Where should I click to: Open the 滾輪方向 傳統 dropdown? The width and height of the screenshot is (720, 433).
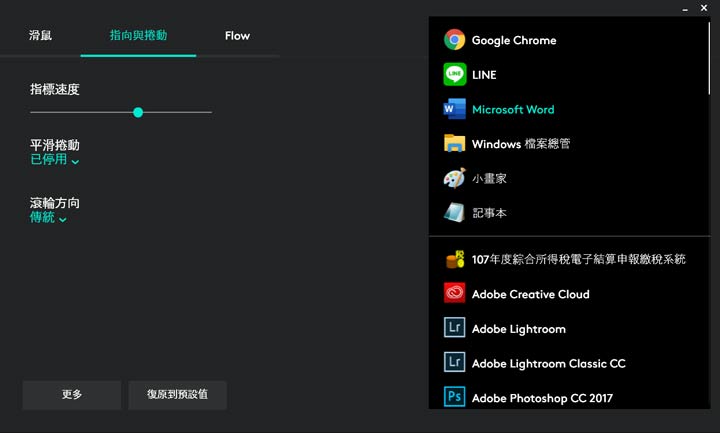click(48, 218)
